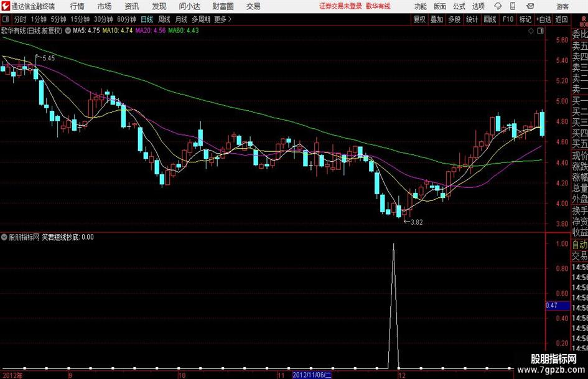Add stock with the +自选 button
588x379 pixels.
tap(543, 19)
